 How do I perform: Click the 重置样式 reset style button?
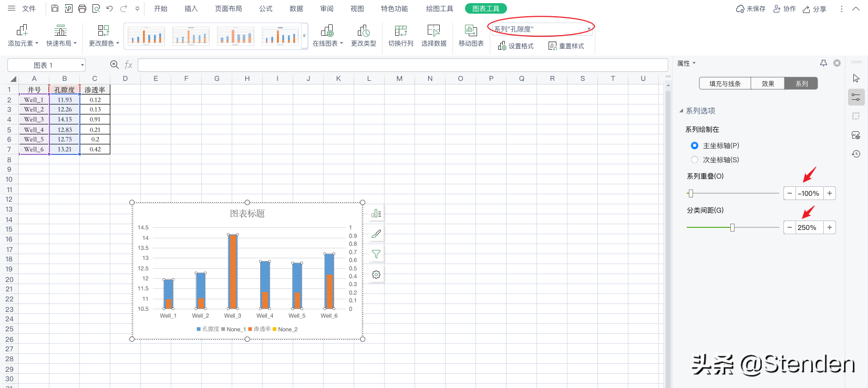click(x=566, y=46)
